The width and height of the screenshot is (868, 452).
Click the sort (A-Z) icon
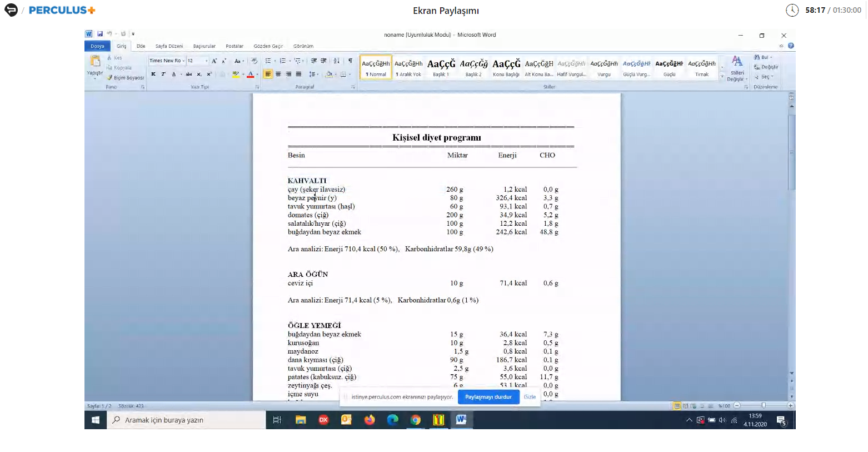336,61
